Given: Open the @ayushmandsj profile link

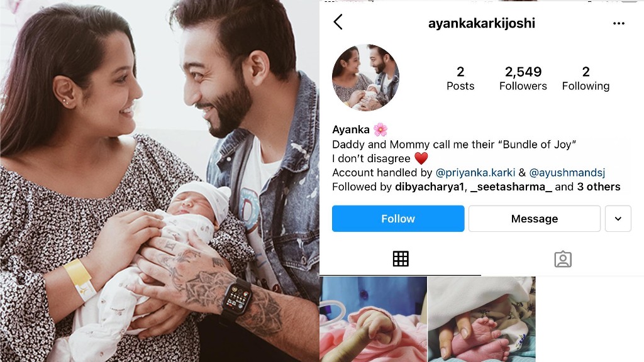Looking at the screenshot, I should 567,173.
